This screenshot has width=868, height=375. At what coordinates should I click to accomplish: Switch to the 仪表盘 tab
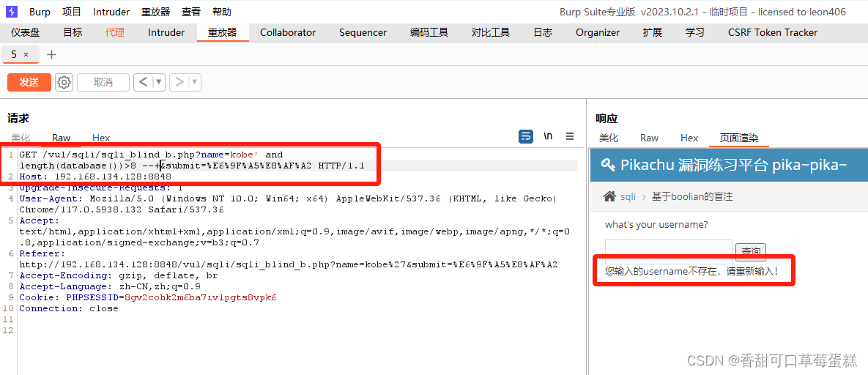pyautogui.click(x=26, y=32)
